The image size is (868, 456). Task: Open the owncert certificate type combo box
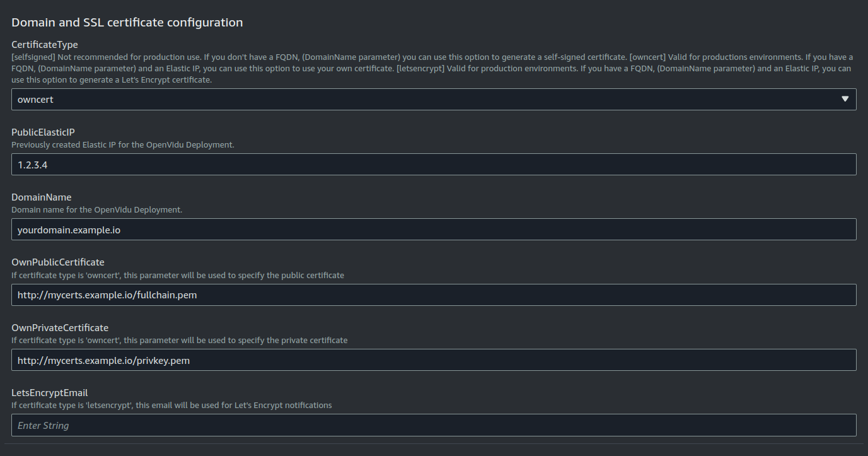[x=434, y=99]
